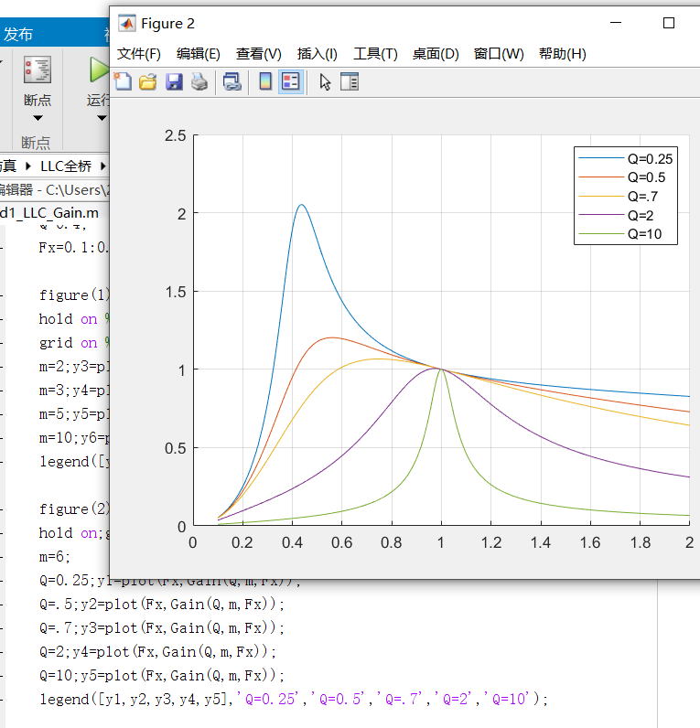Click the peak of the blue Q=0.25 curve

pos(302,205)
